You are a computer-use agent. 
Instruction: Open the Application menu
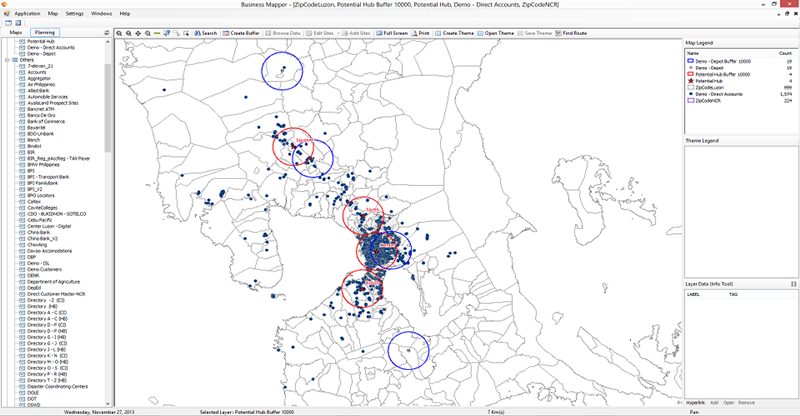[28, 14]
